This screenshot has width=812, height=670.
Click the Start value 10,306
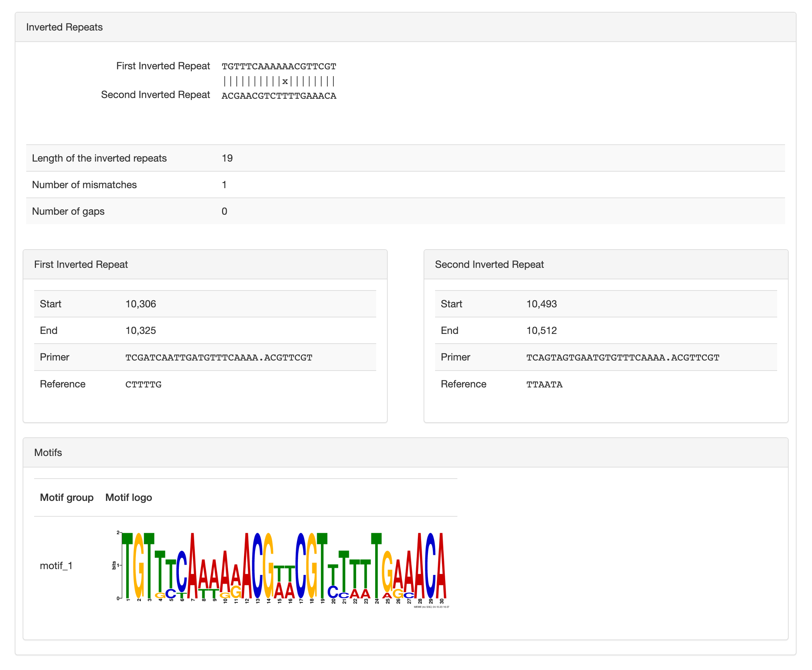click(140, 304)
